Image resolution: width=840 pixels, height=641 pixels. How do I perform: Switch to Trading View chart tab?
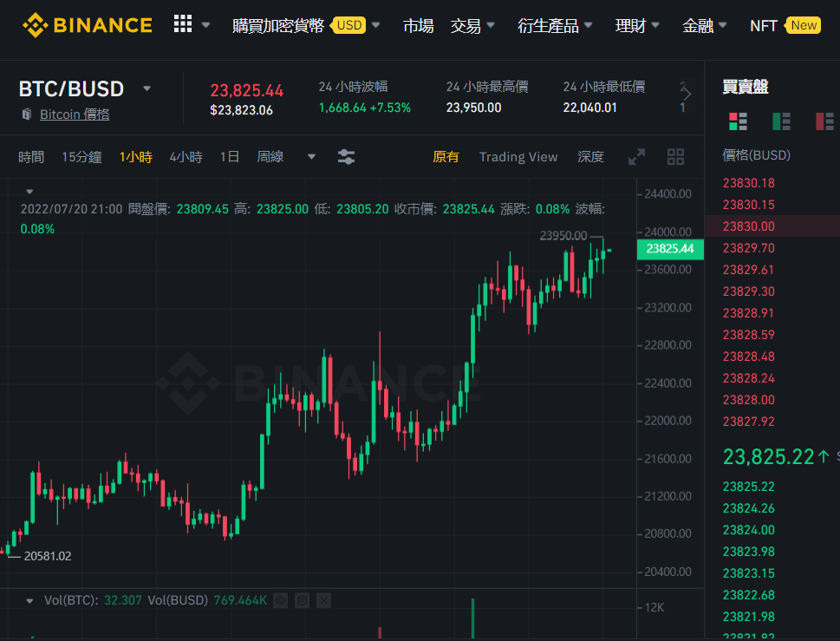[518, 157]
